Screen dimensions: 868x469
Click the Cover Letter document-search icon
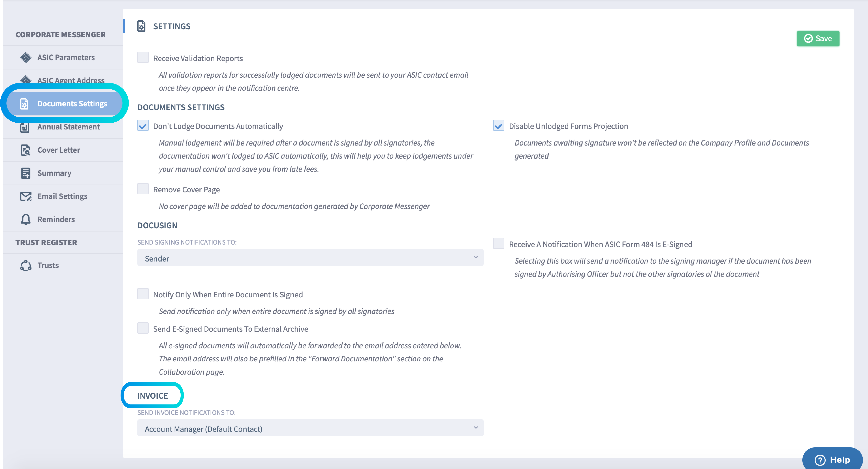(x=26, y=150)
